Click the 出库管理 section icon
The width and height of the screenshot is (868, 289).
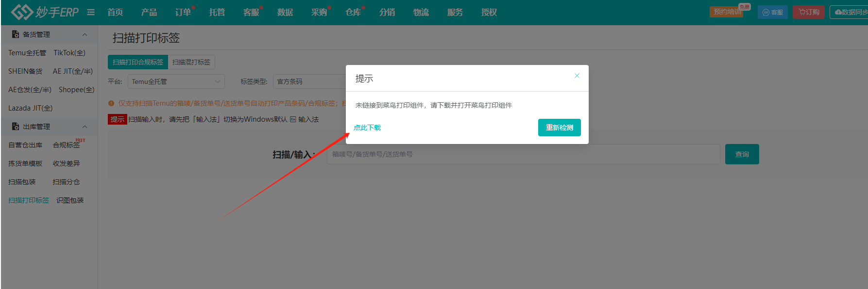[x=16, y=127]
